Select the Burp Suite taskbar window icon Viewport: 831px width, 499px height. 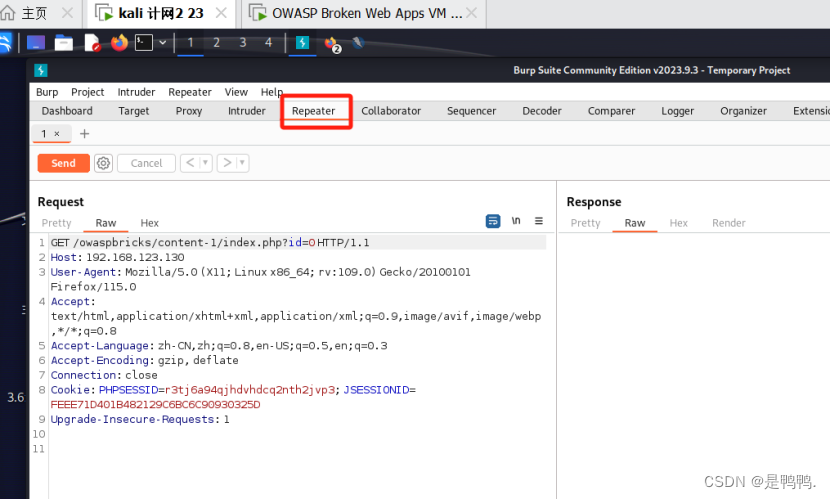click(x=303, y=42)
